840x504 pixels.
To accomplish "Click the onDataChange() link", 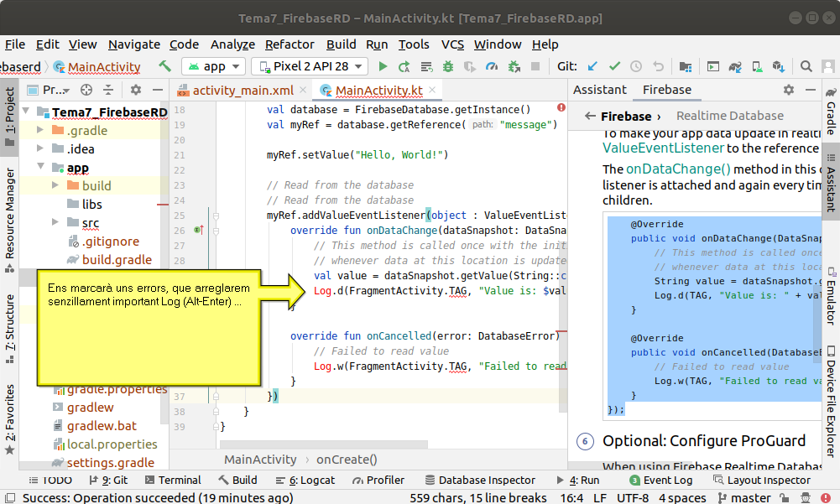I will click(678, 169).
